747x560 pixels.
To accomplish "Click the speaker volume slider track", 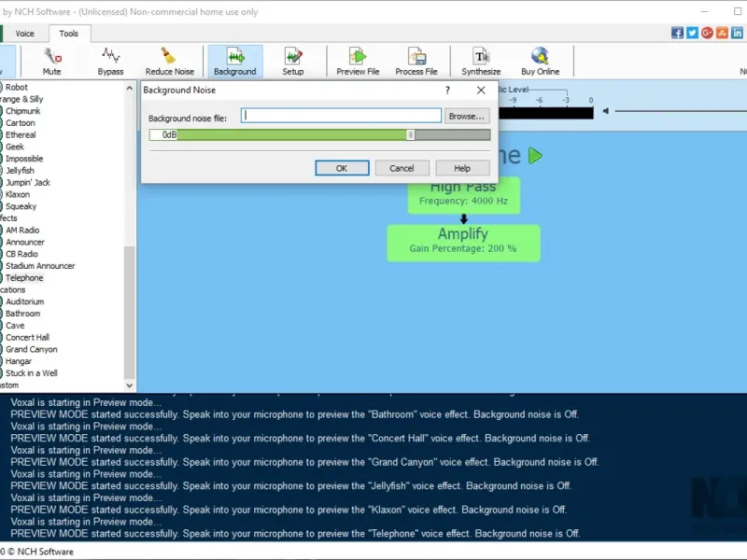I will (681, 111).
